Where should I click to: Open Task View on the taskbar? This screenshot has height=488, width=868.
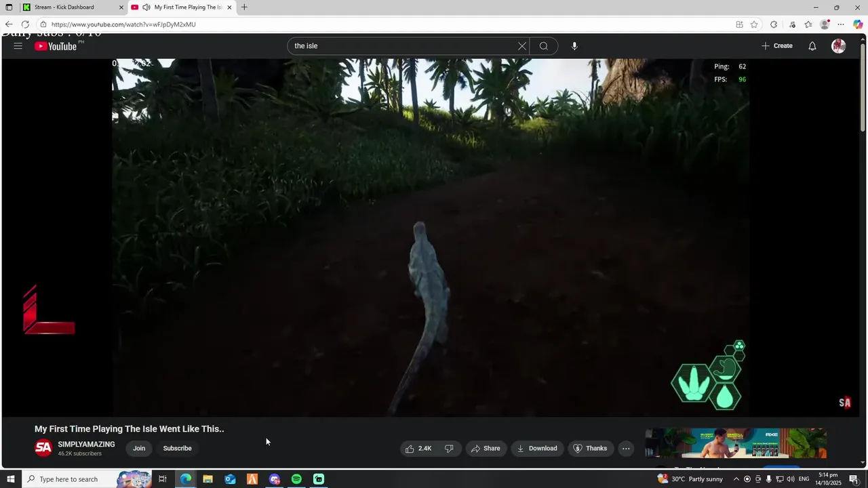click(163, 479)
